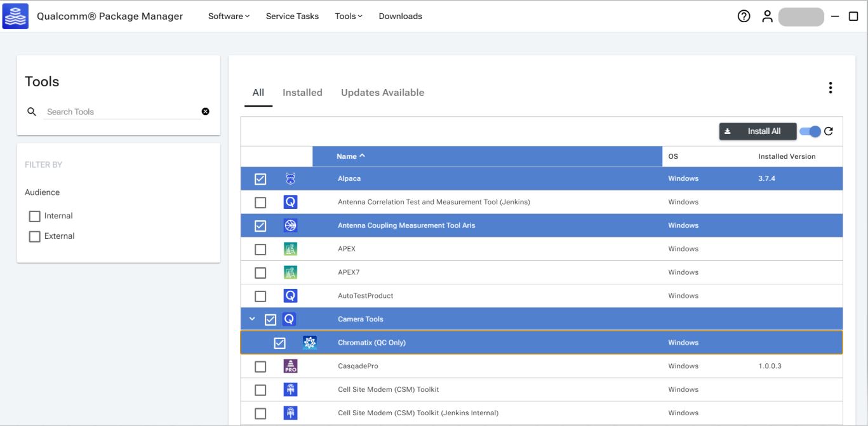This screenshot has height=426, width=868.
Task: Switch off the toggle next to Install All
Action: pyautogui.click(x=810, y=131)
